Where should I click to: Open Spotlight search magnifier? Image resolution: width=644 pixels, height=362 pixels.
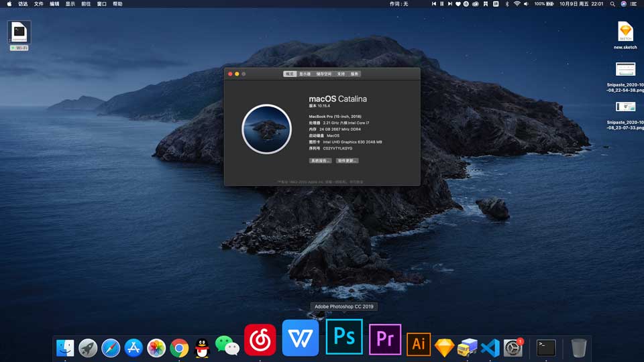click(x=612, y=4)
